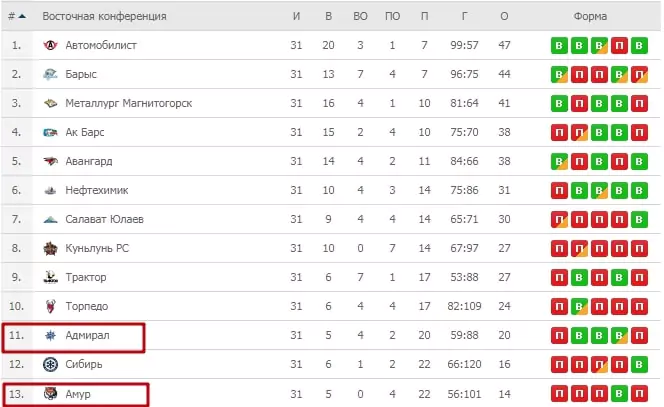Sort by the О points column header
Viewport: 664px width, 407px height.
(x=504, y=16)
